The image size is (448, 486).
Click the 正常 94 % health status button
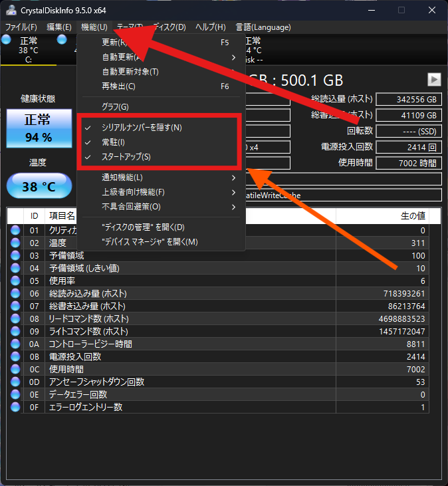pos(39,128)
